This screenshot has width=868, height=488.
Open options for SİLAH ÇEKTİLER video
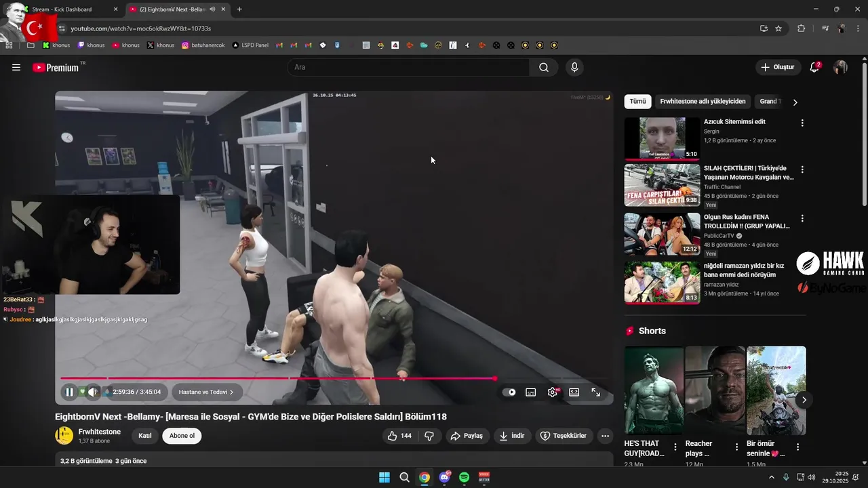point(802,169)
